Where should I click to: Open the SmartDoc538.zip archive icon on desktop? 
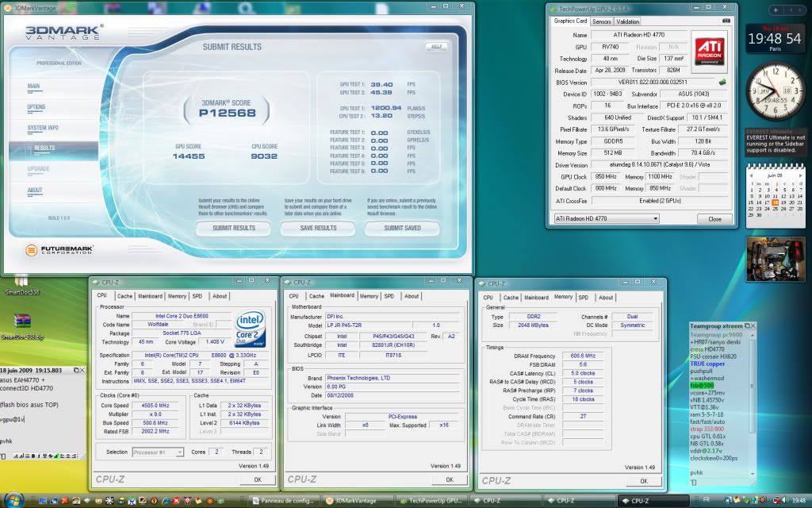[22, 322]
